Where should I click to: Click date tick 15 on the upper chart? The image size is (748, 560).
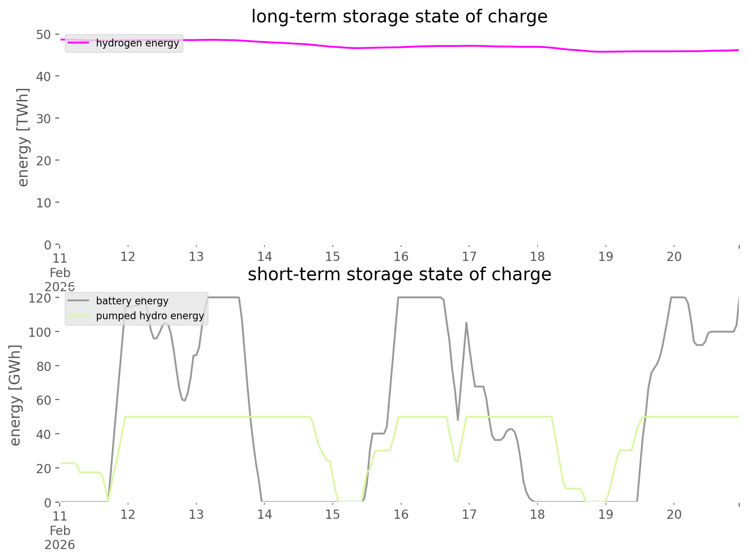tap(333, 257)
